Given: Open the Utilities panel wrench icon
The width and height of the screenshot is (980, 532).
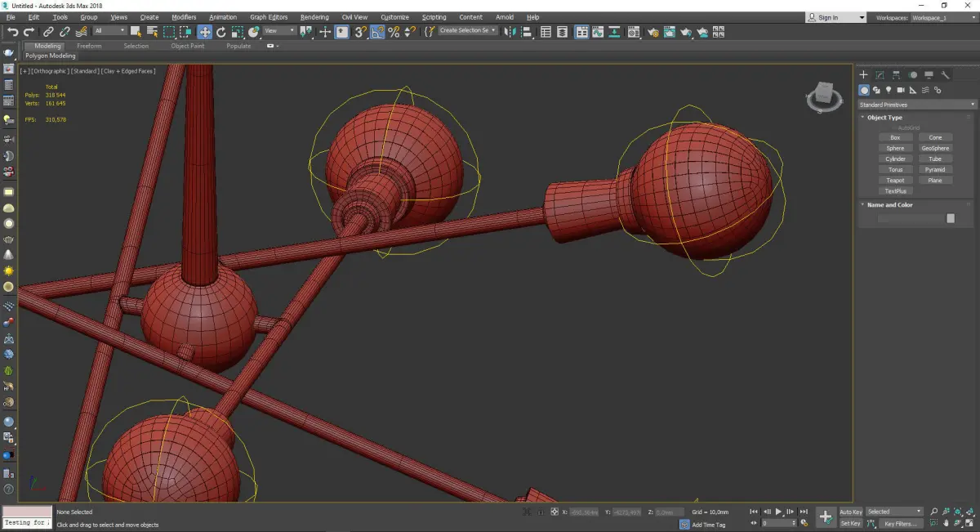Looking at the screenshot, I should coord(946,75).
